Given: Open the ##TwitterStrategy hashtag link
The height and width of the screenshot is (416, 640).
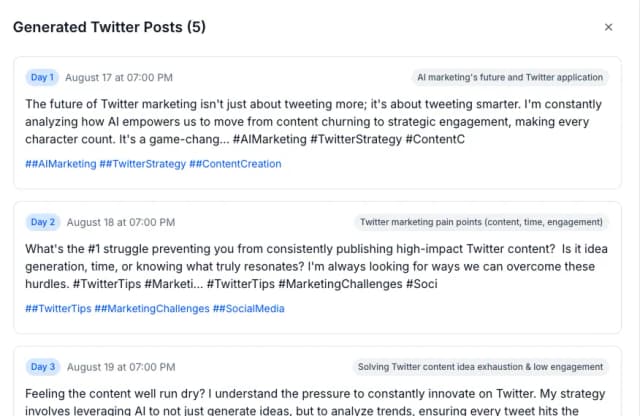Looking at the screenshot, I should (140, 164).
